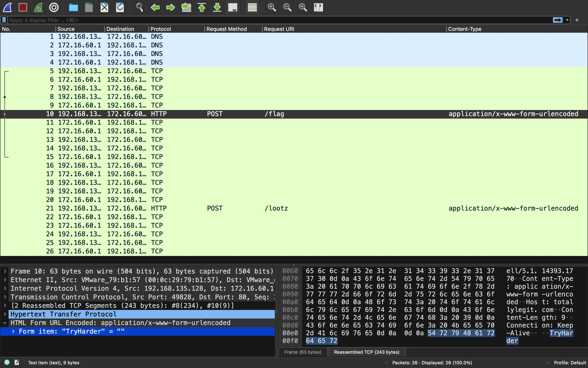Jump to the first packet icon
Screen dimensions: 588x368
[202, 7]
